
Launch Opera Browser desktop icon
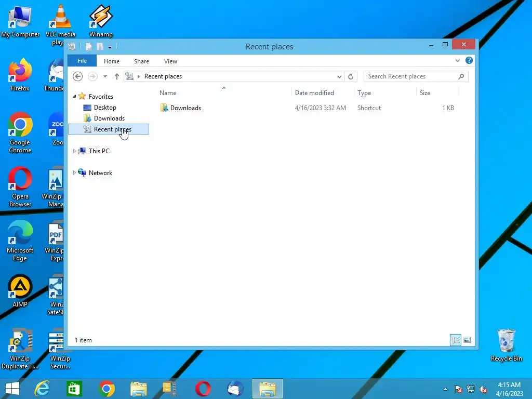[x=20, y=187]
